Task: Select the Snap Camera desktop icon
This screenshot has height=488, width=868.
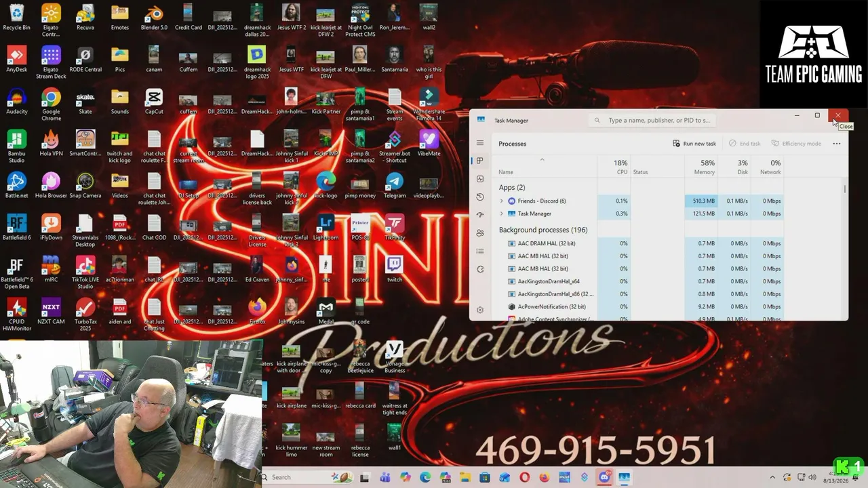Action: point(85,186)
